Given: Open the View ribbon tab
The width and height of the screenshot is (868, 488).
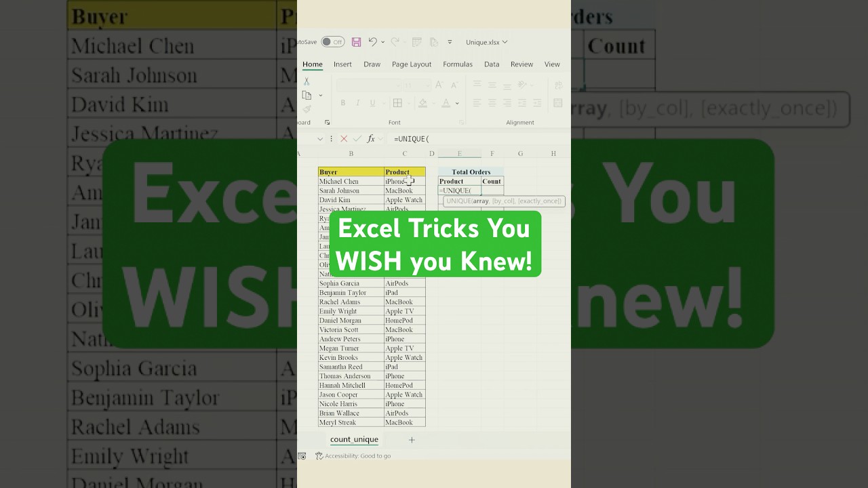Looking at the screenshot, I should (552, 64).
